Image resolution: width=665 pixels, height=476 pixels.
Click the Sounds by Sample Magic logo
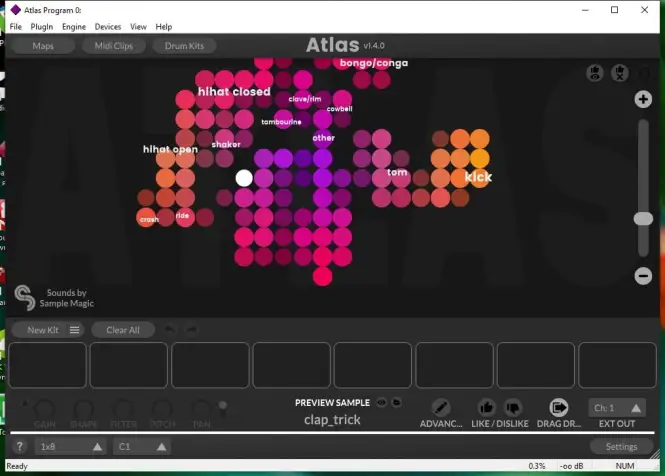54,298
